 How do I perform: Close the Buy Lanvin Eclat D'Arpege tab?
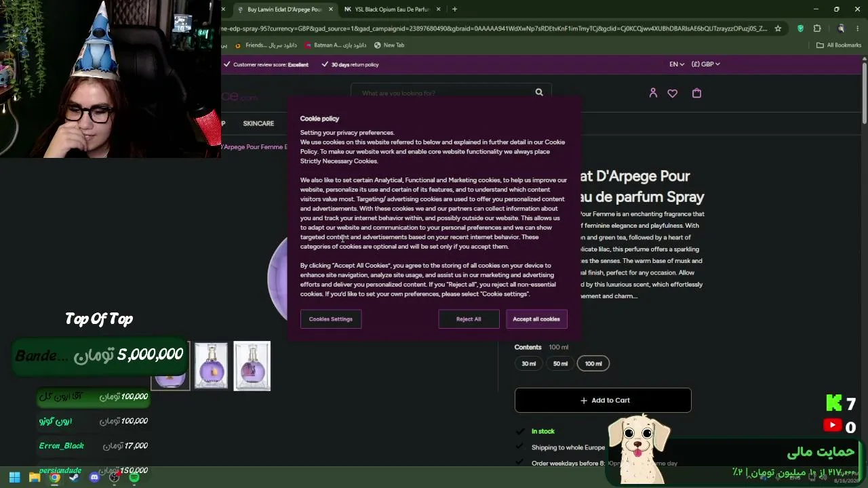(x=331, y=9)
